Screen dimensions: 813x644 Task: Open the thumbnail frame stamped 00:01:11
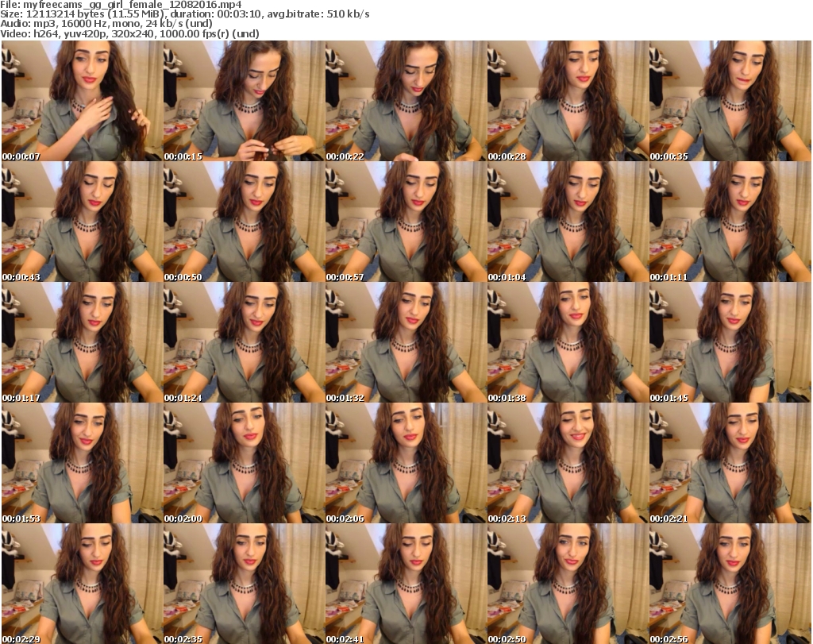tap(730, 222)
